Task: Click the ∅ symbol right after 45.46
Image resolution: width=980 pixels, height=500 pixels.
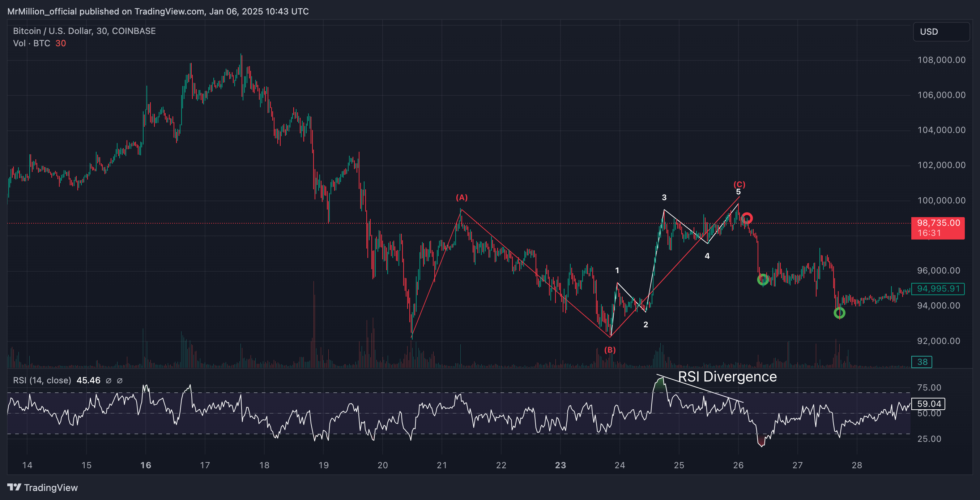Action: coord(108,380)
